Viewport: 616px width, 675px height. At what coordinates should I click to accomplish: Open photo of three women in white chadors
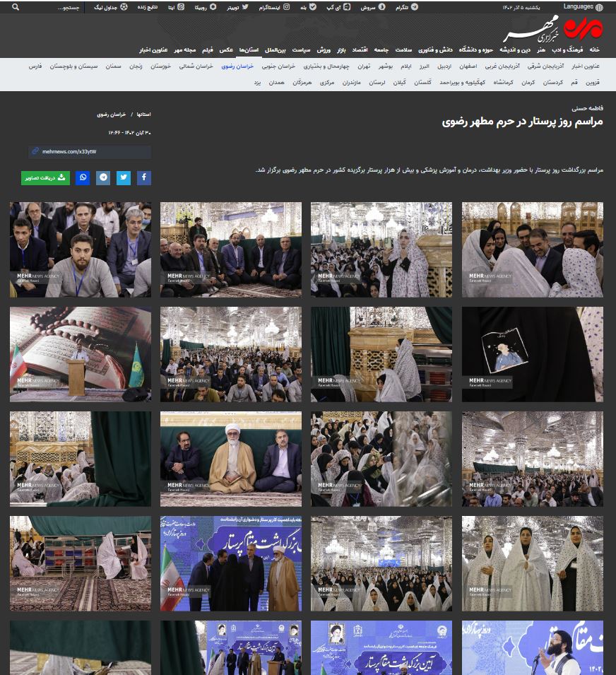[533, 563]
